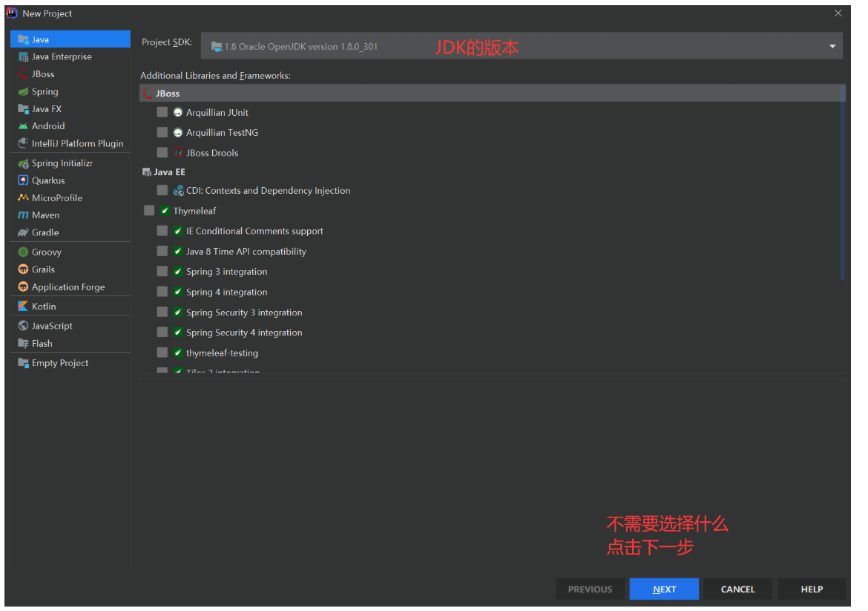Select Kotlin project type

[x=70, y=307]
